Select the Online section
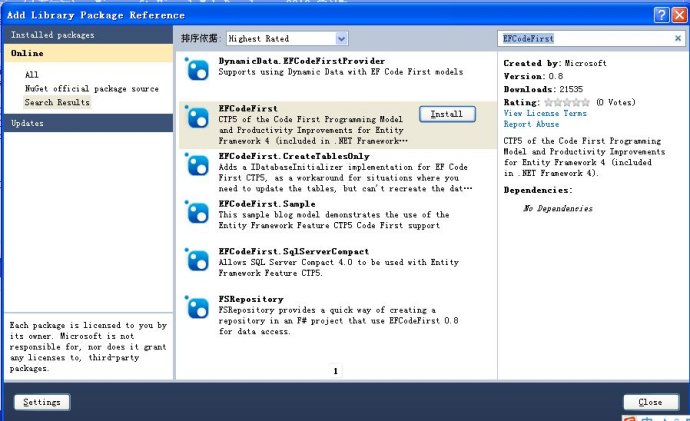Viewport: 690px width, 421px height. coord(88,53)
